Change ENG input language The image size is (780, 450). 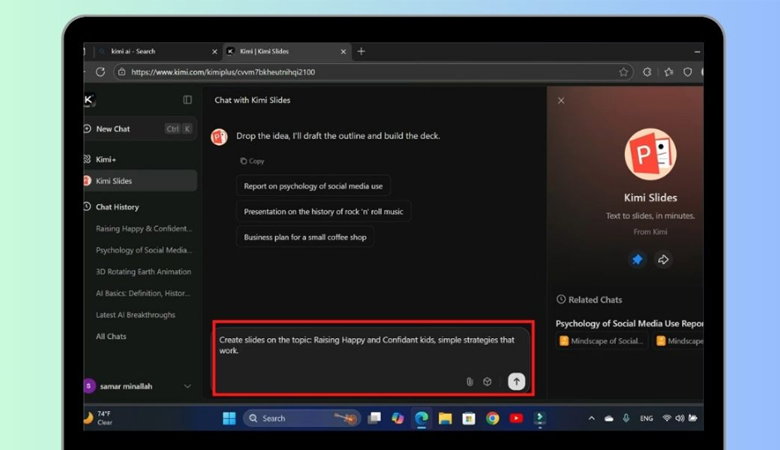point(646,418)
